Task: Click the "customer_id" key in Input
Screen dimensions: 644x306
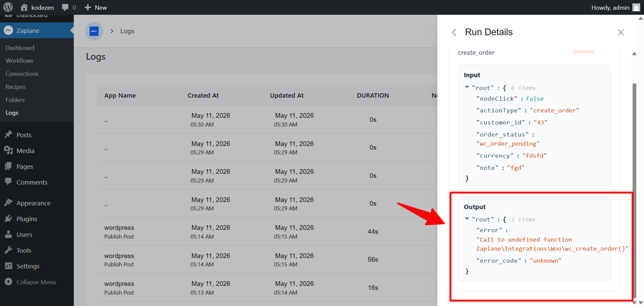Action: click(x=500, y=122)
